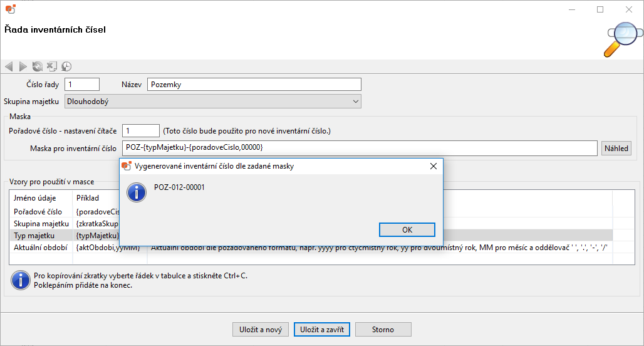Close the generated inventory number dialog
Image resolution: width=644 pixels, height=346 pixels.
click(x=434, y=166)
